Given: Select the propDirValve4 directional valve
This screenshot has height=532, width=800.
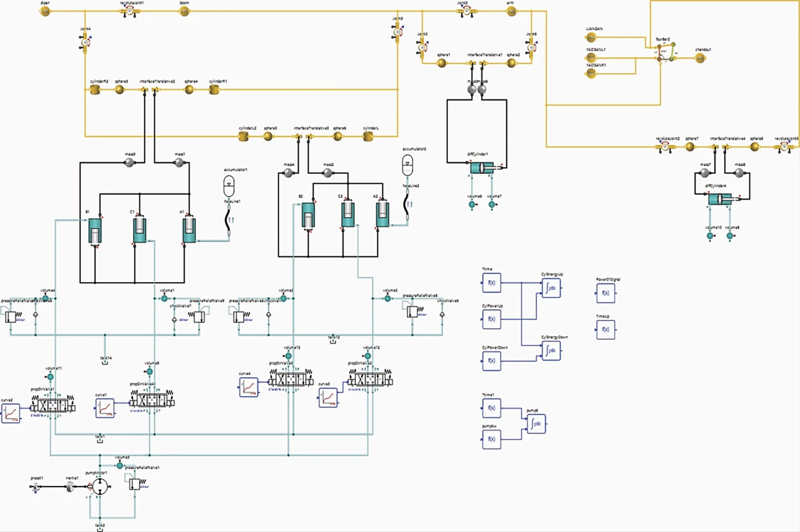Looking at the screenshot, I should (x=152, y=400).
